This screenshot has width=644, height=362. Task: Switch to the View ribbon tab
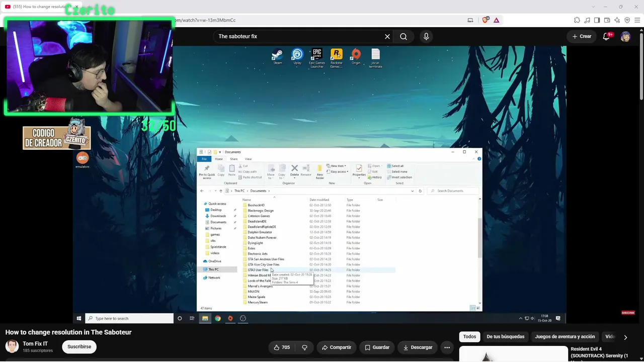pyautogui.click(x=248, y=159)
